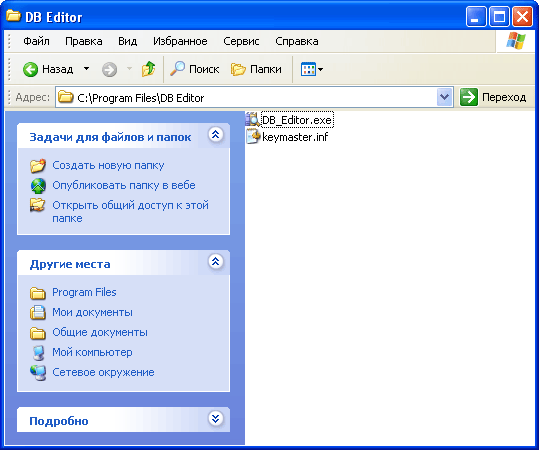Click the green Go arrow button

[x=469, y=97]
